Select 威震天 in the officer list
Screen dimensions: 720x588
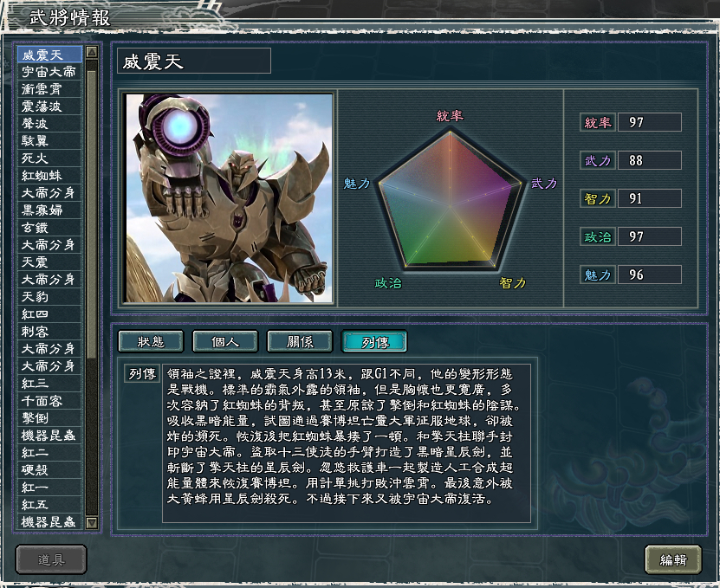[49, 55]
